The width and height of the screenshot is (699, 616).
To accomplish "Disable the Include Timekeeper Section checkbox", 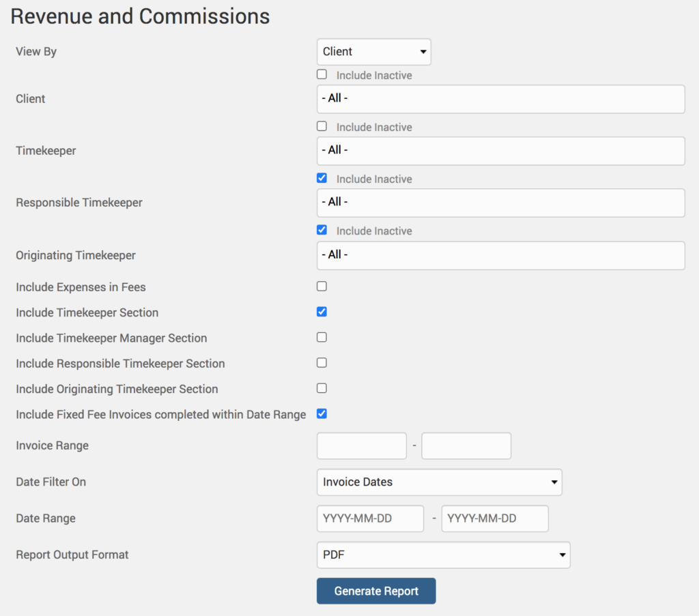I will coord(322,312).
